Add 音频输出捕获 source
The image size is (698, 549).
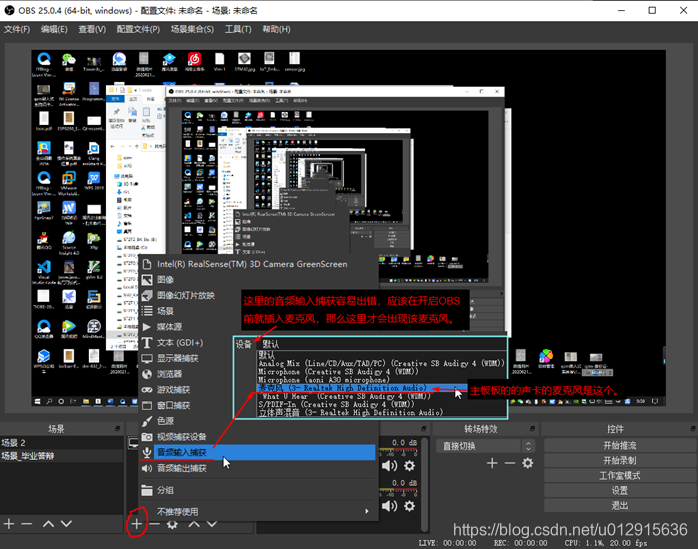point(258,468)
